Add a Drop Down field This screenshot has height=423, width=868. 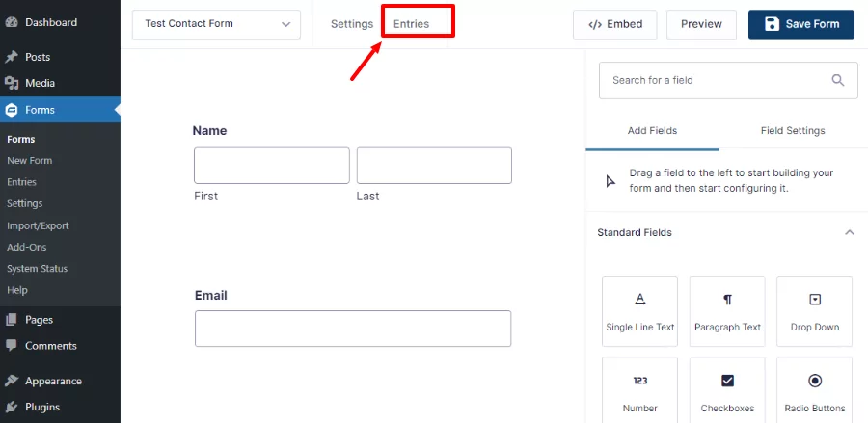tap(814, 311)
